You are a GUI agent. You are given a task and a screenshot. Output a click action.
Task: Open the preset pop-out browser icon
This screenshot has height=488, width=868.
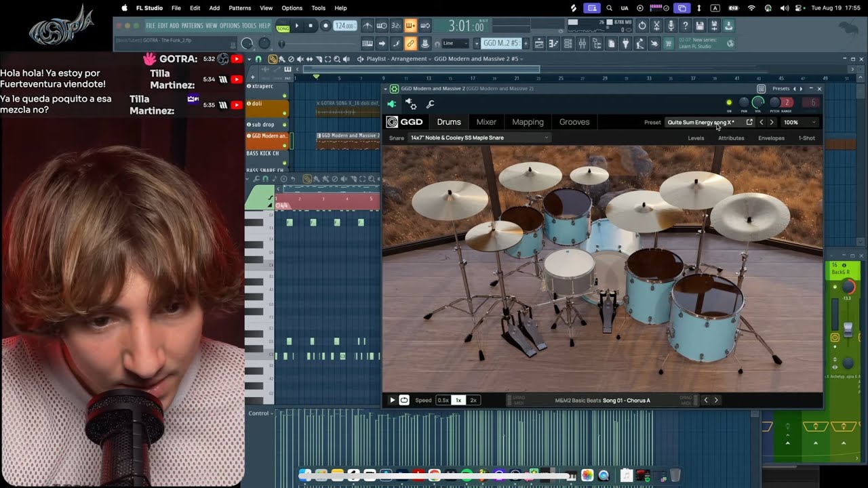tap(749, 122)
